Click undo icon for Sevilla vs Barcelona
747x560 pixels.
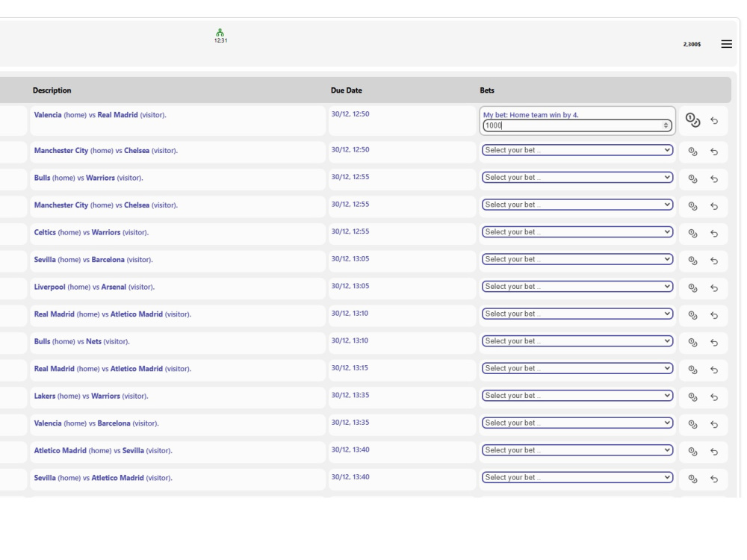tap(713, 261)
